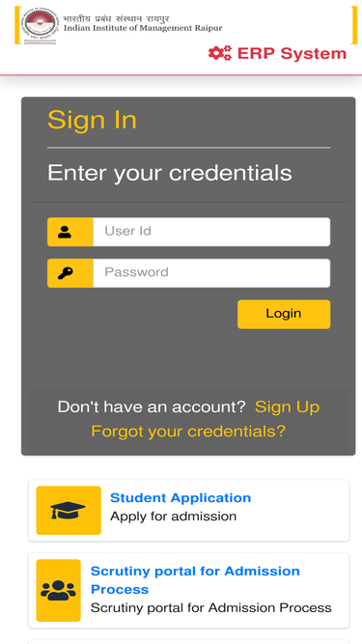Click the IIM Raipur circular logo

(40, 25)
